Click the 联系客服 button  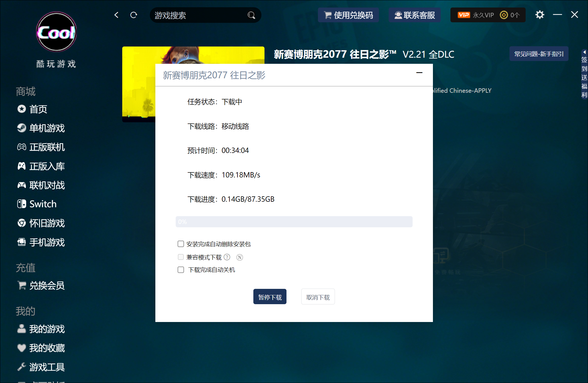(415, 15)
